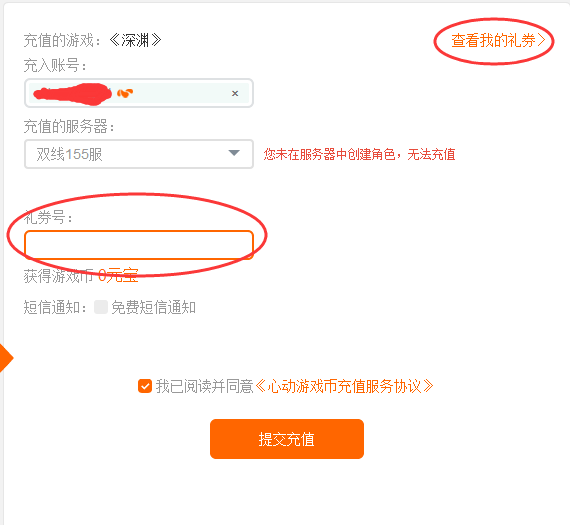Viewport: 570px width, 525px height.
Task: Click the 免费短信通知 checkbox label text
Action: 153,307
